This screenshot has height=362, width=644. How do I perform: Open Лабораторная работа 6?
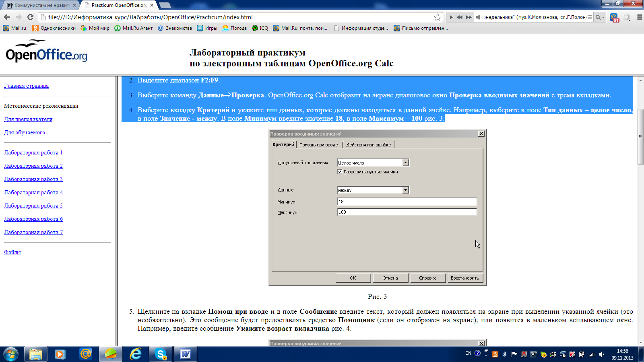(33, 219)
